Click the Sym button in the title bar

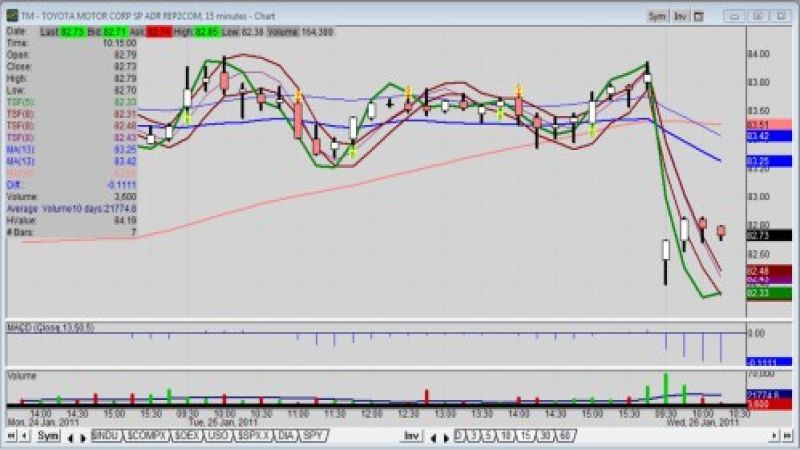point(656,16)
